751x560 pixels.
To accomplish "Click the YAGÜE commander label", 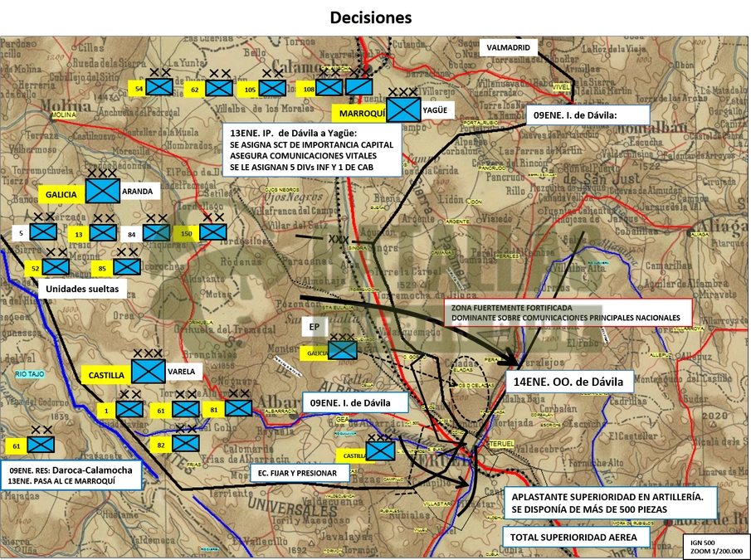I will click(x=435, y=110).
